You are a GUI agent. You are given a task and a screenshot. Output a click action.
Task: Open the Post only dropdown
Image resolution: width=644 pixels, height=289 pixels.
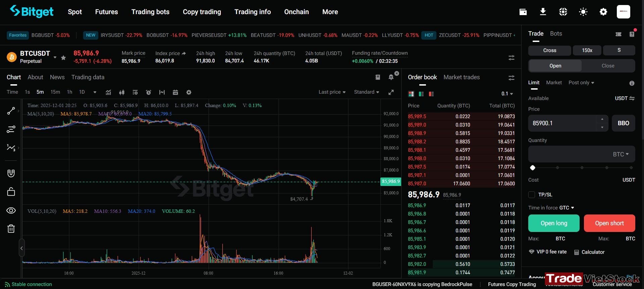tap(581, 83)
